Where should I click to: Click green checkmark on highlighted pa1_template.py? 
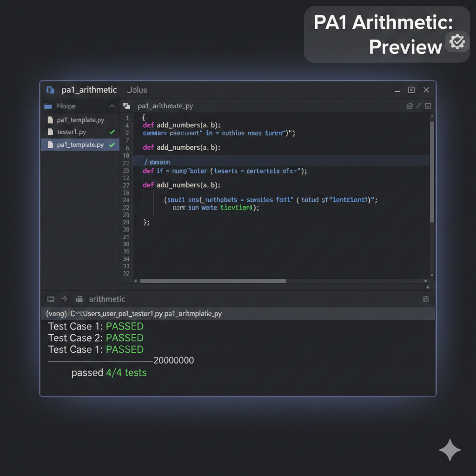tap(112, 145)
